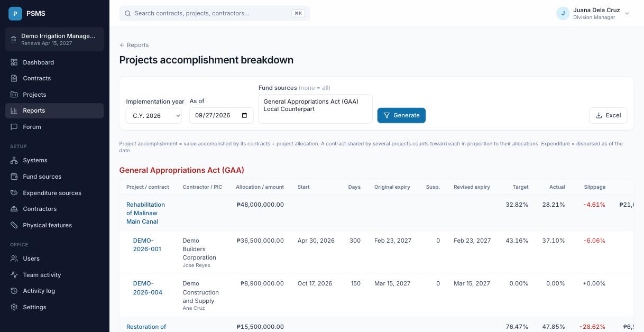Open Contracts in the sidebar
The image size is (644, 332).
pyautogui.click(x=54, y=78)
